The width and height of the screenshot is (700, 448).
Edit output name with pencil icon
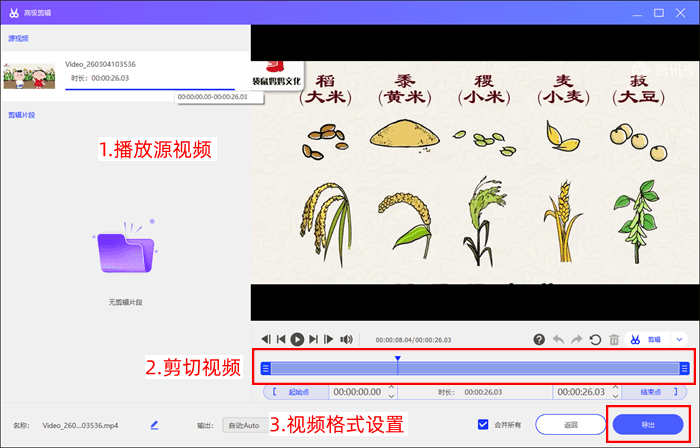pyautogui.click(x=154, y=425)
